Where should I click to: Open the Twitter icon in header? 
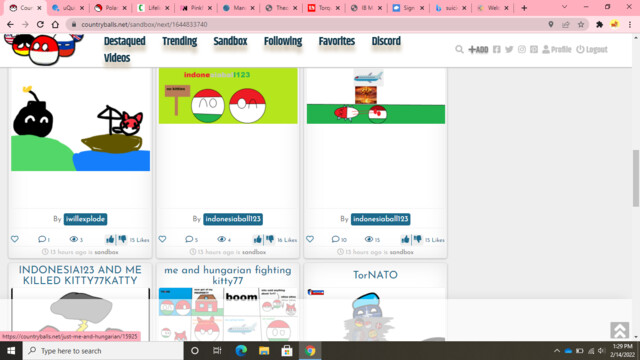pos(509,49)
